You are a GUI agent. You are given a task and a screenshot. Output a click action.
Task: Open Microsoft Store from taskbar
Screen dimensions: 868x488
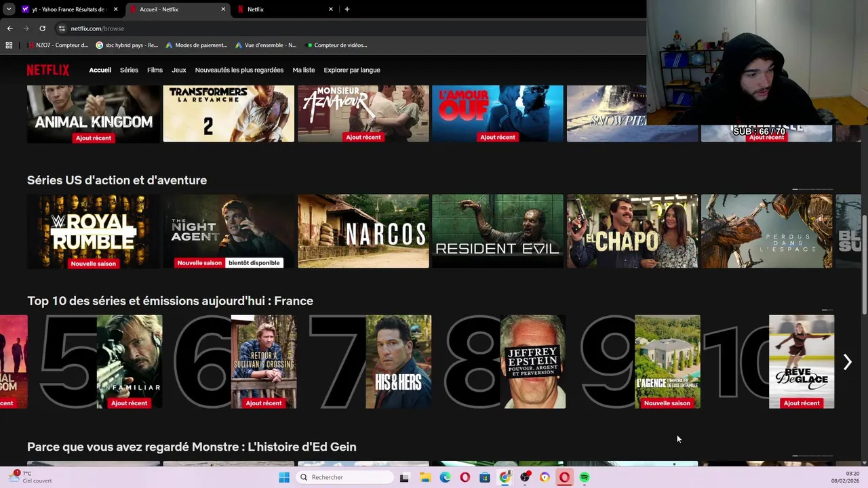click(x=485, y=477)
